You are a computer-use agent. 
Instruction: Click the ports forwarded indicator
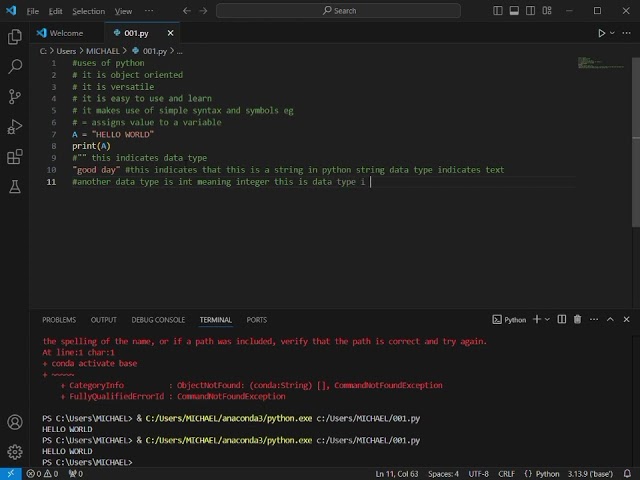[76, 473]
